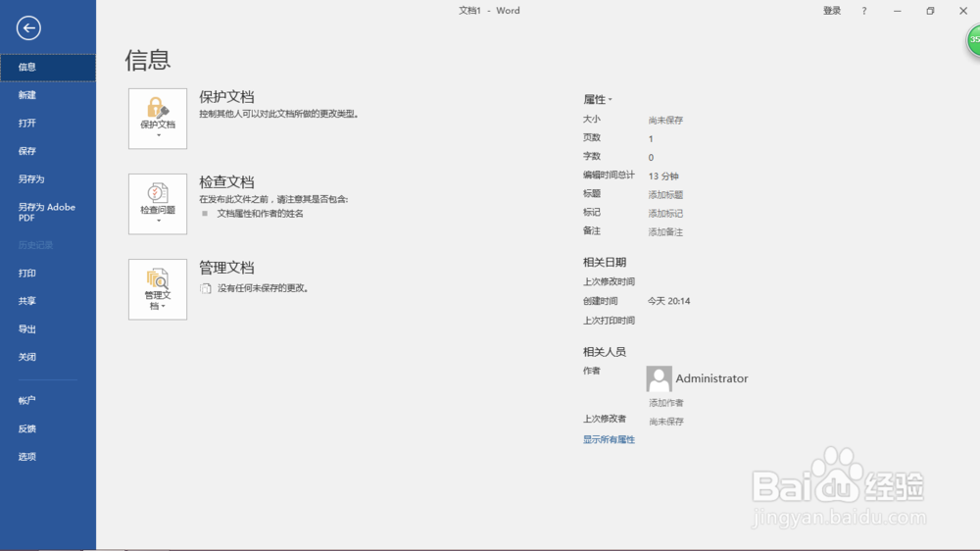The height and width of the screenshot is (551, 980).
Task: Select 新建 in the sidebar
Action: point(48,95)
